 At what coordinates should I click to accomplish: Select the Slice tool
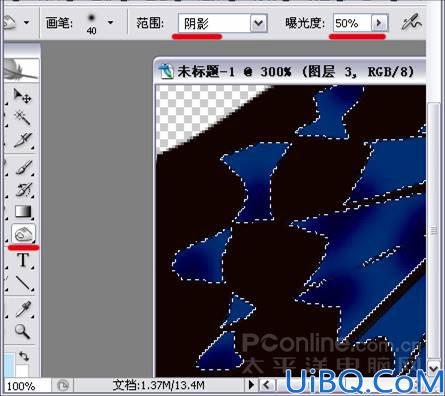[x=22, y=140]
